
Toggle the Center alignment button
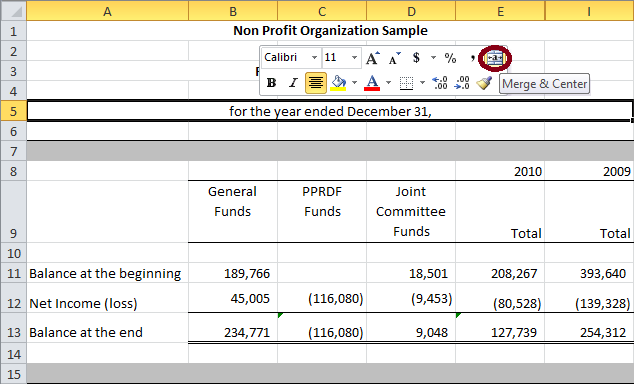coord(316,83)
